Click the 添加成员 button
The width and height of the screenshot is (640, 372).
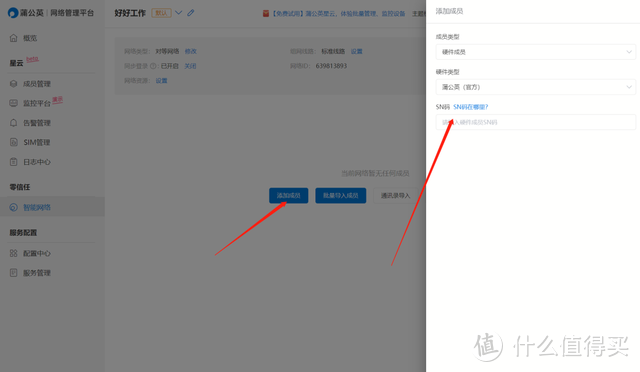click(289, 196)
